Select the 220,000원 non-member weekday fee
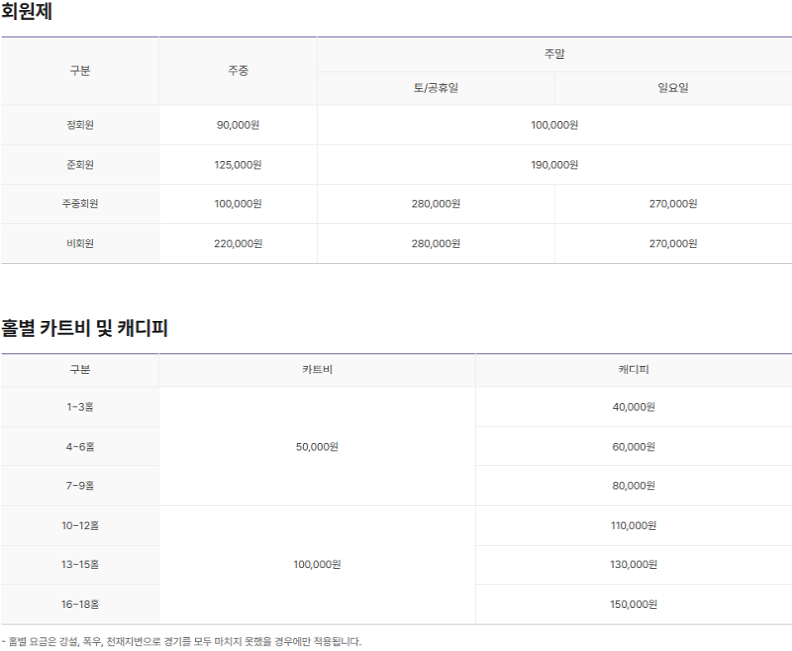 238,243
